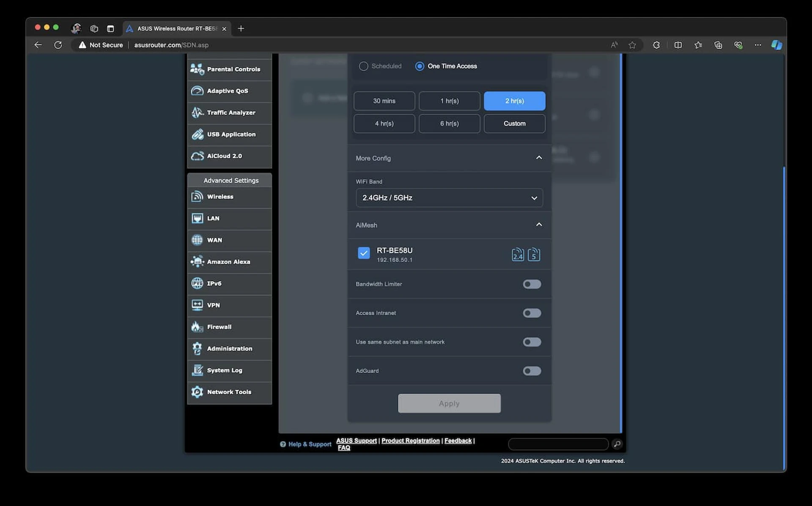812x506 pixels.
Task: Select the 6 hr(s) duration
Action: pos(449,123)
